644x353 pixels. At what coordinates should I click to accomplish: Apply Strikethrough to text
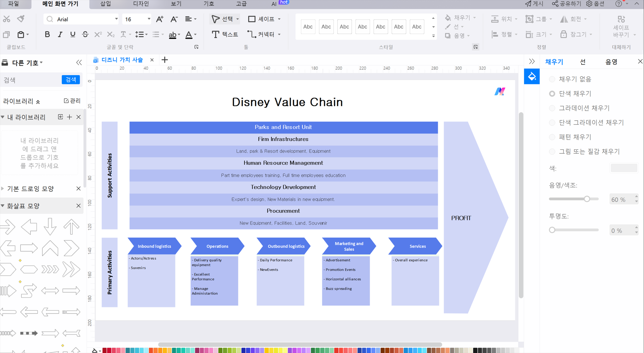(85, 35)
